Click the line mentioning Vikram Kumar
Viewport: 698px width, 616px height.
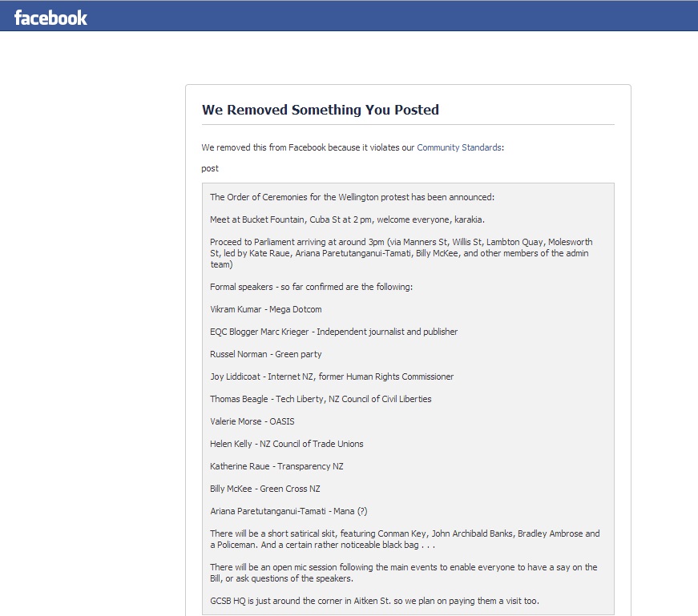(266, 309)
